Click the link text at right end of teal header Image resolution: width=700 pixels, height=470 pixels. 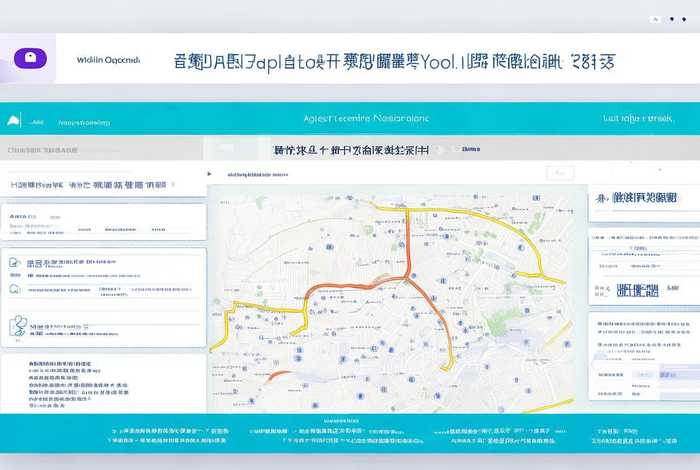pos(638,118)
